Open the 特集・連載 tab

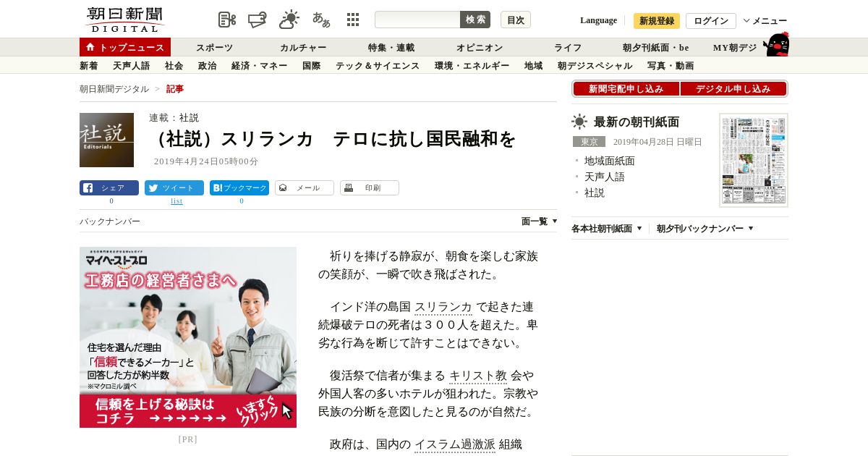(x=391, y=48)
